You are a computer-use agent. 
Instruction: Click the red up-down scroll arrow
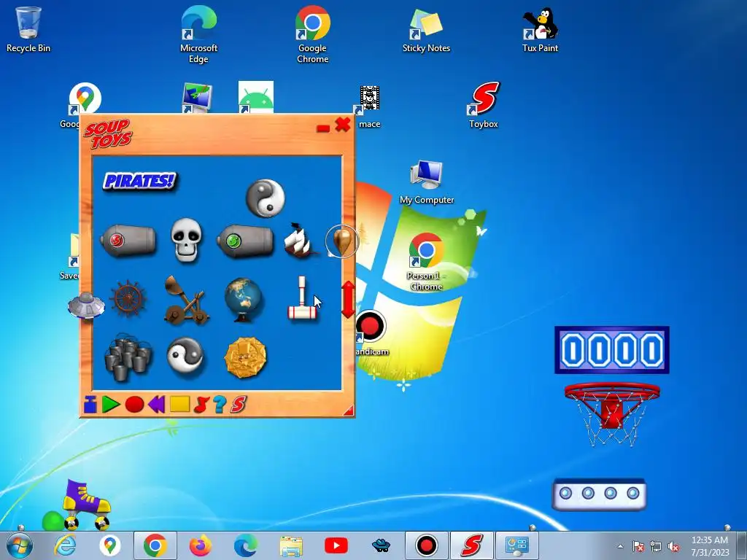pyautogui.click(x=348, y=300)
